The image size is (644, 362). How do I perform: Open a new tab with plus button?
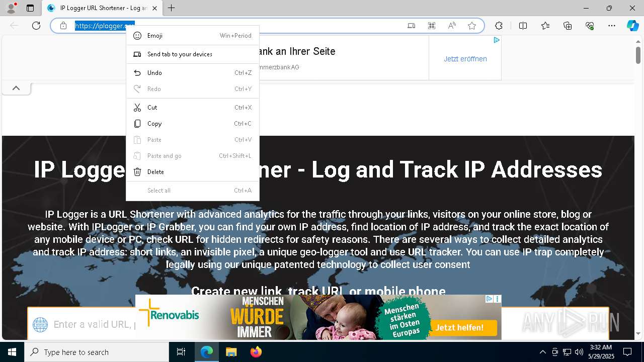tap(172, 8)
